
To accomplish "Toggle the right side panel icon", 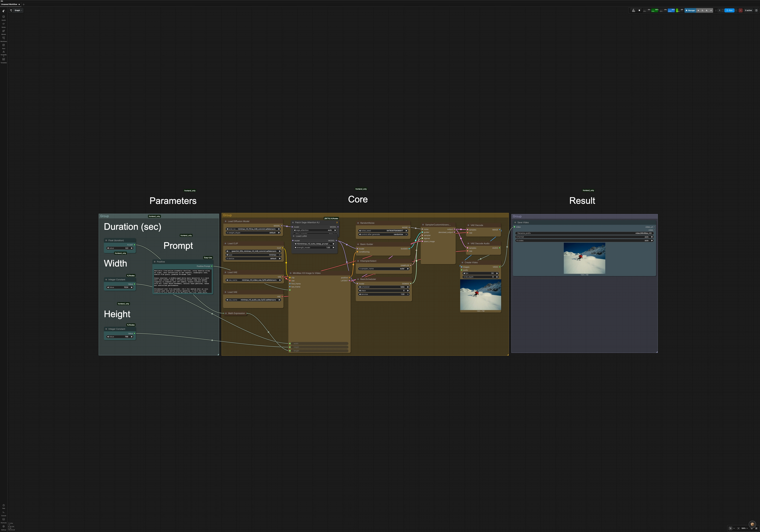I will point(756,10).
